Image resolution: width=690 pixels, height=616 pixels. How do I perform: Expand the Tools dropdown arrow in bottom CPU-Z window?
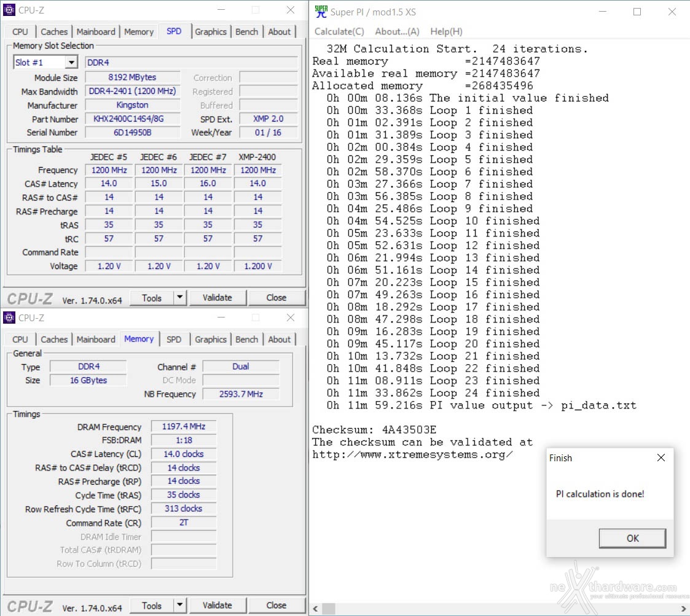[x=180, y=605]
